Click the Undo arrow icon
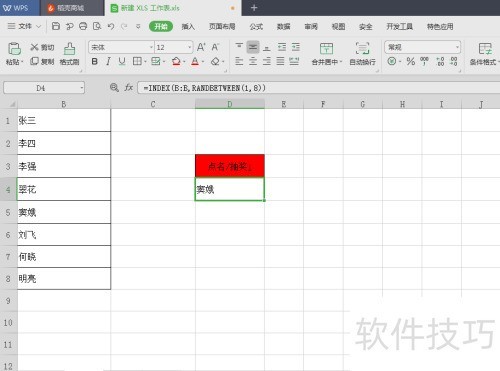 [x=111, y=26]
